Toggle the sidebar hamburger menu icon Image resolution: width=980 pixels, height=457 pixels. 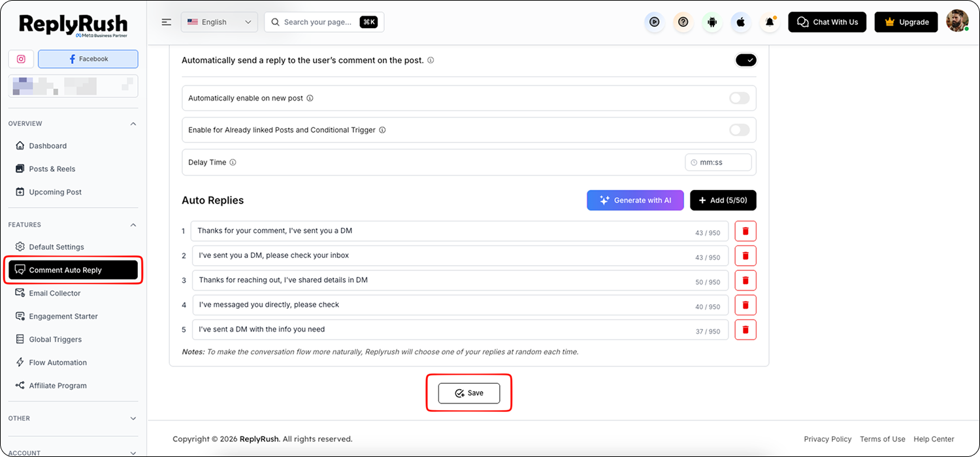167,22
